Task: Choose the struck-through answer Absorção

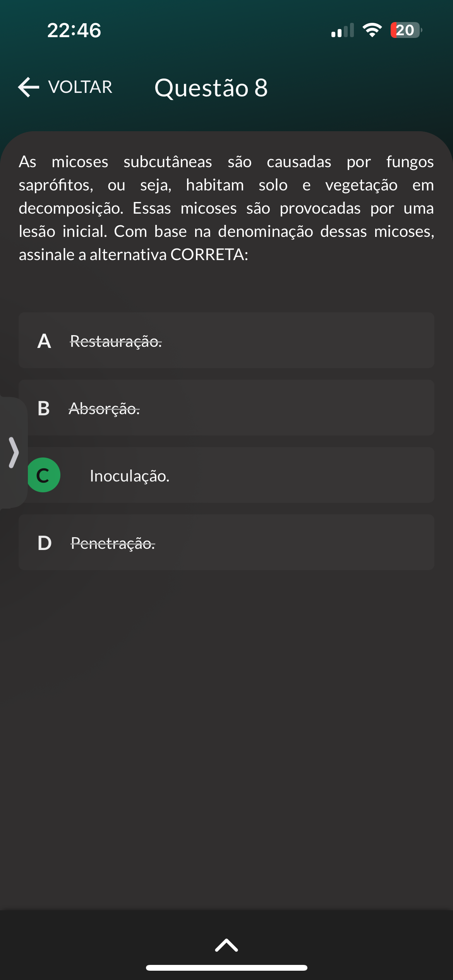Action: (x=104, y=409)
